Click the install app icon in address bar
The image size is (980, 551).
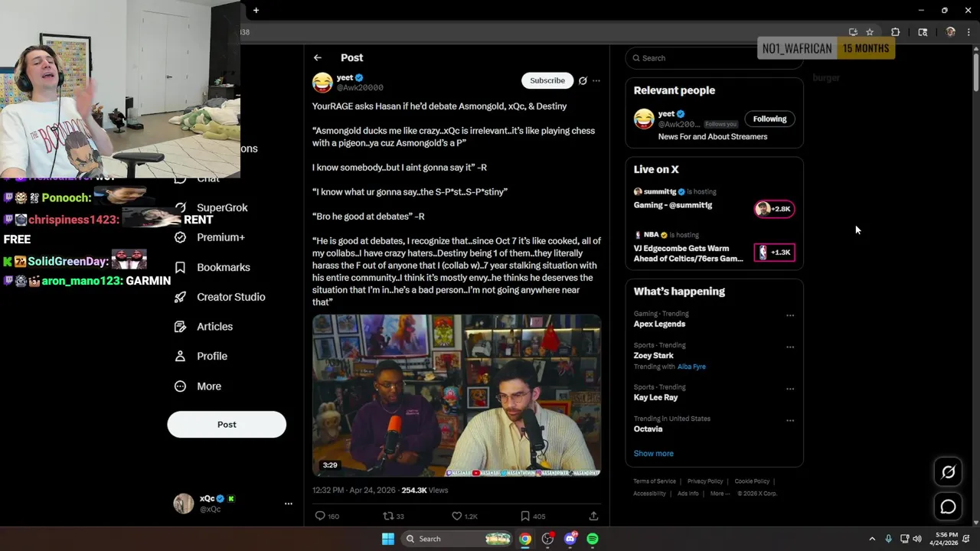(853, 32)
